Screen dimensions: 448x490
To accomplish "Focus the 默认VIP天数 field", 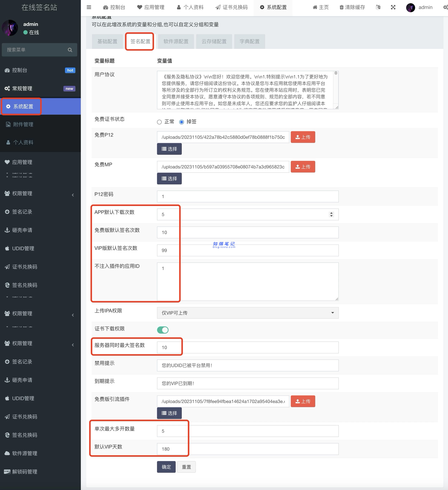I will (248, 449).
